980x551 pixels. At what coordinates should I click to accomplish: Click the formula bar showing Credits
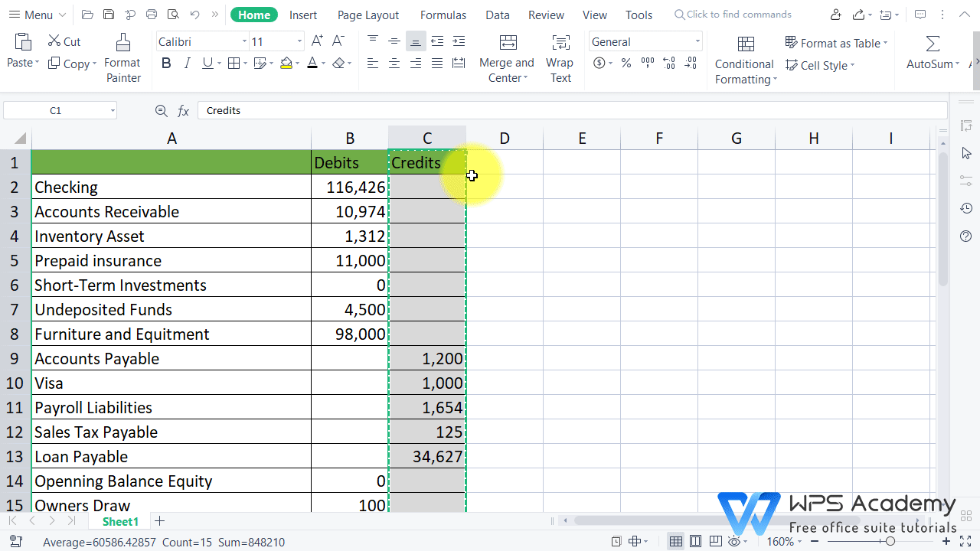[x=572, y=111]
